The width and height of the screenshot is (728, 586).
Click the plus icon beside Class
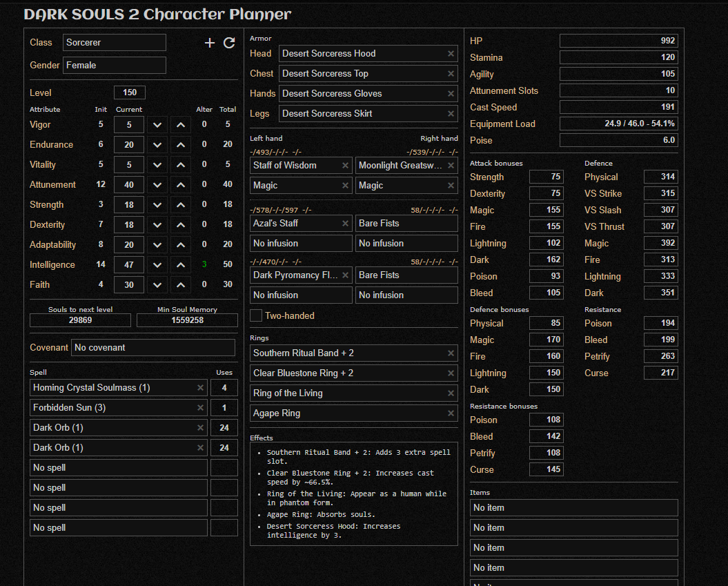coord(209,43)
